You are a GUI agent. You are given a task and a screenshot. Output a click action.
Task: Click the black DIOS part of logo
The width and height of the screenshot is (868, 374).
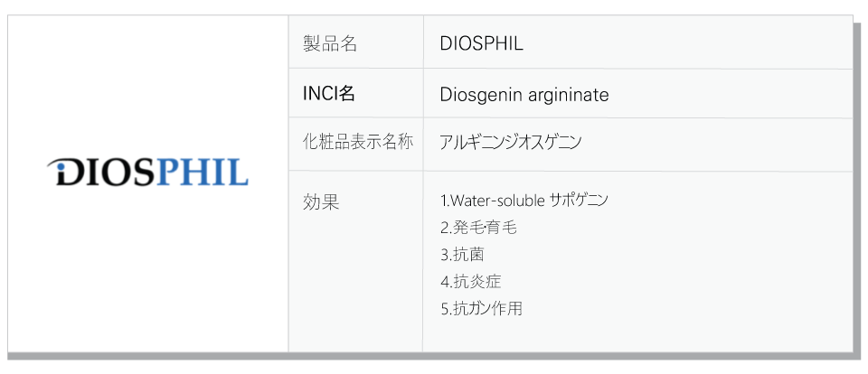tap(100, 172)
